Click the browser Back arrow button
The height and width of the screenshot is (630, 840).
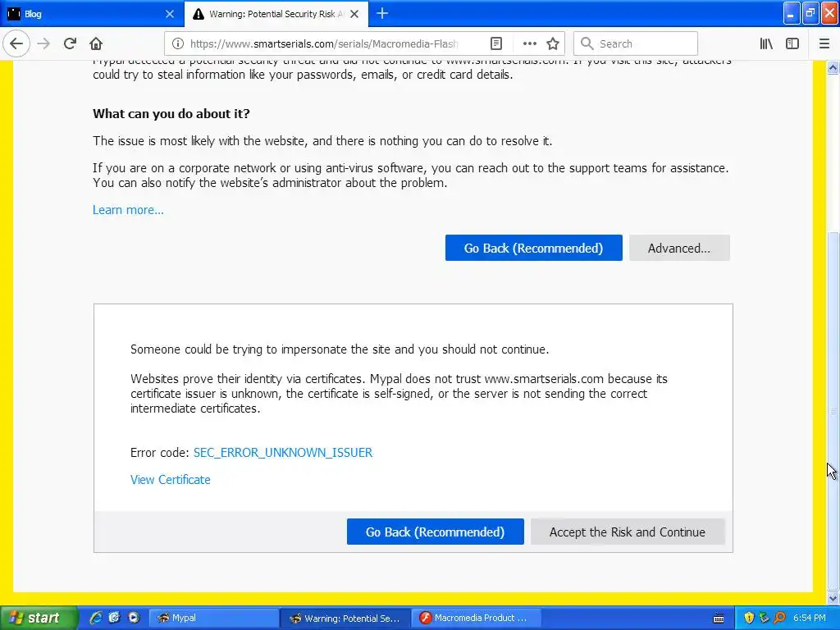pos(16,44)
